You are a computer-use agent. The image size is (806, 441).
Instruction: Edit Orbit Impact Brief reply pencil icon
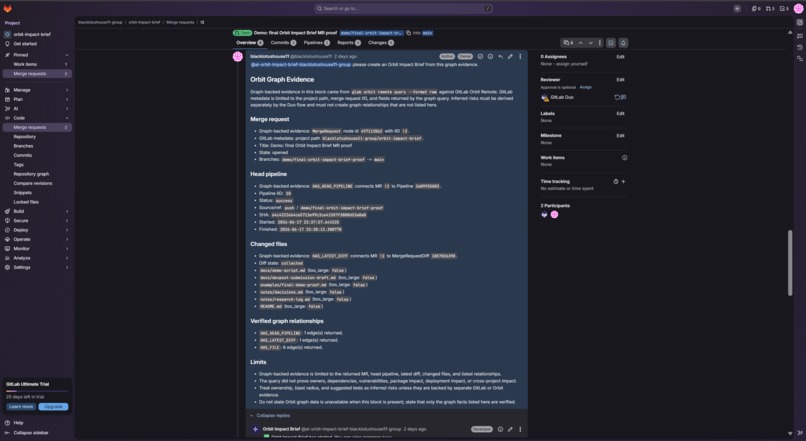coord(510,429)
